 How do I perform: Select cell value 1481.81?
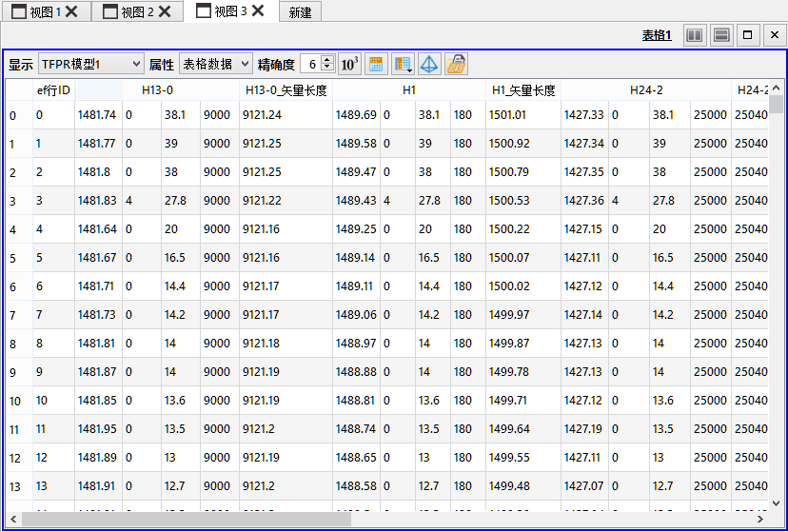point(97,344)
